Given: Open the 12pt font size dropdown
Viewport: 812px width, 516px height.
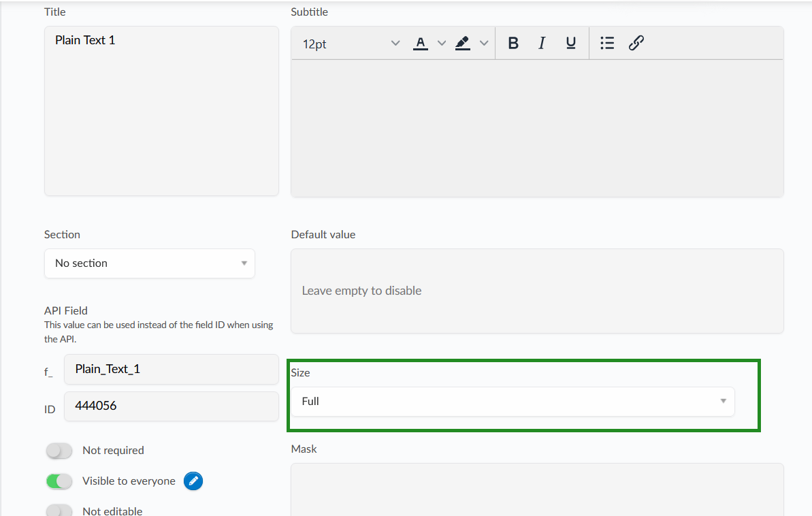Looking at the screenshot, I should (x=351, y=44).
